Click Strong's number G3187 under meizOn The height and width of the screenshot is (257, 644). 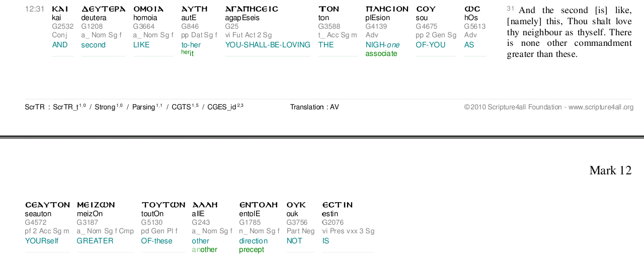coord(88,222)
